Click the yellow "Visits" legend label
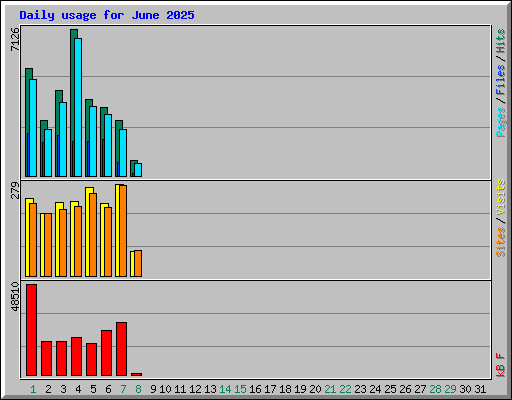 pos(500,197)
